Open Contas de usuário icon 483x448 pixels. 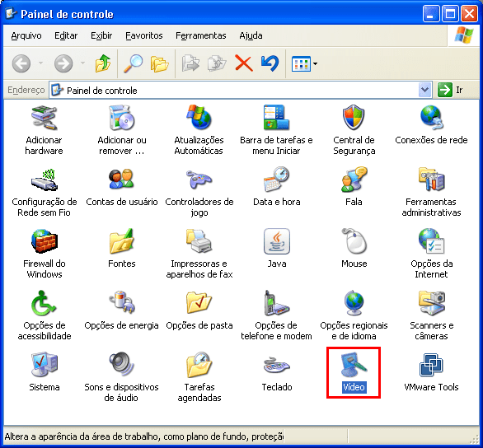pyautogui.click(x=121, y=180)
